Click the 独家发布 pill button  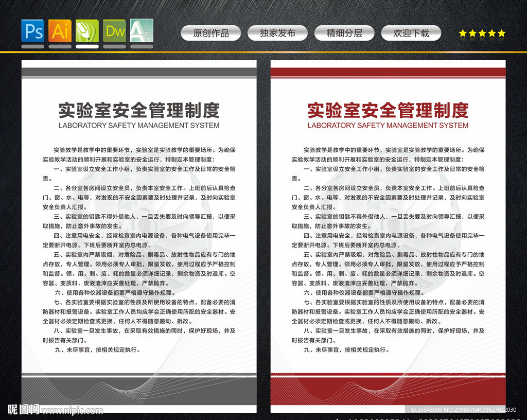pyautogui.click(x=277, y=33)
